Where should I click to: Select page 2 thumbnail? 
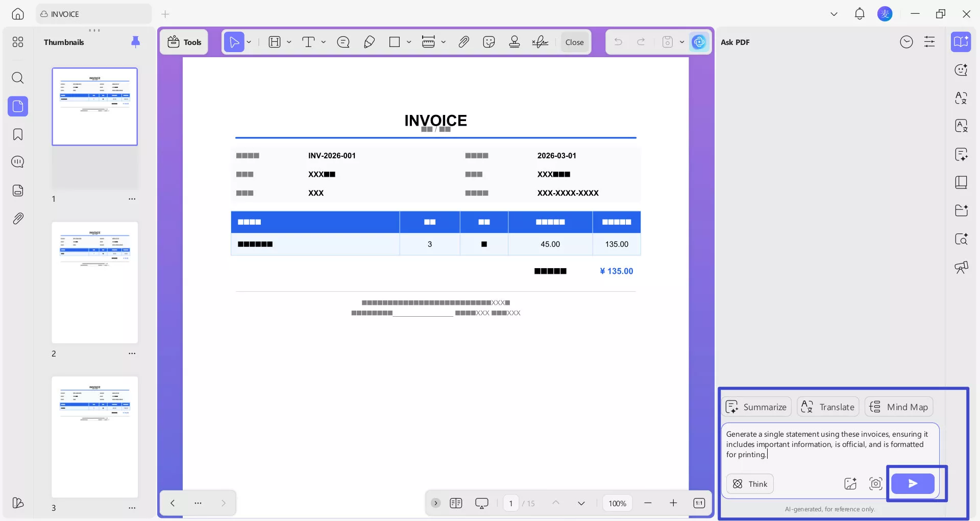95,282
